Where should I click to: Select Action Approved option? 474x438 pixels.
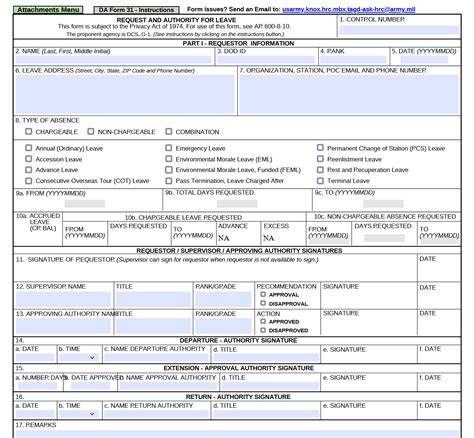[x=263, y=321]
